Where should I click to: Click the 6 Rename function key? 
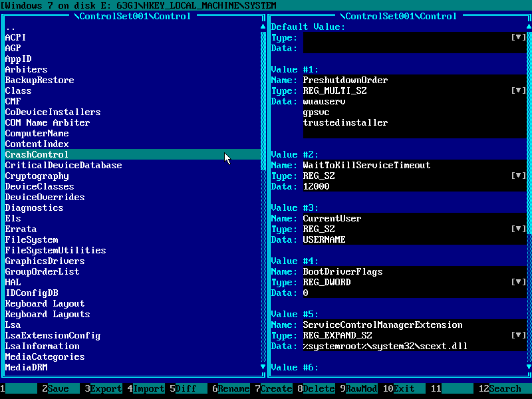[231, 388]
